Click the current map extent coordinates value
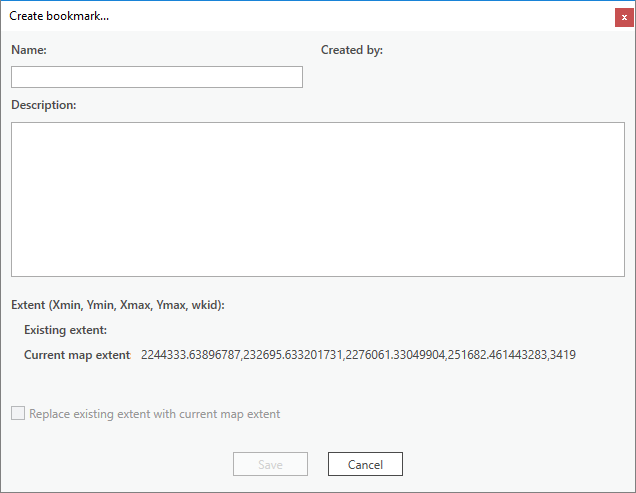This screenshot has width=636, height=493. 358,355
